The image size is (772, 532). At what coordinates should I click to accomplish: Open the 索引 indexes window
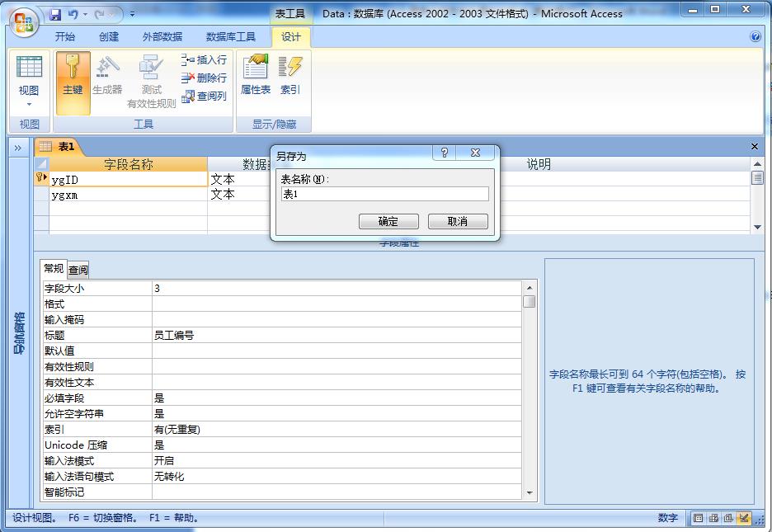pos(290,75)
